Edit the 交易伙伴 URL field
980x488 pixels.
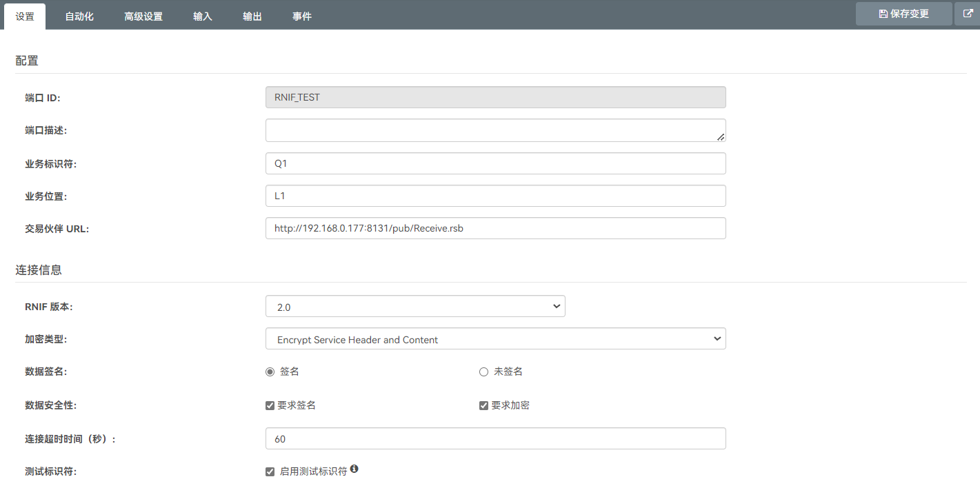click(x=495, y=228)
